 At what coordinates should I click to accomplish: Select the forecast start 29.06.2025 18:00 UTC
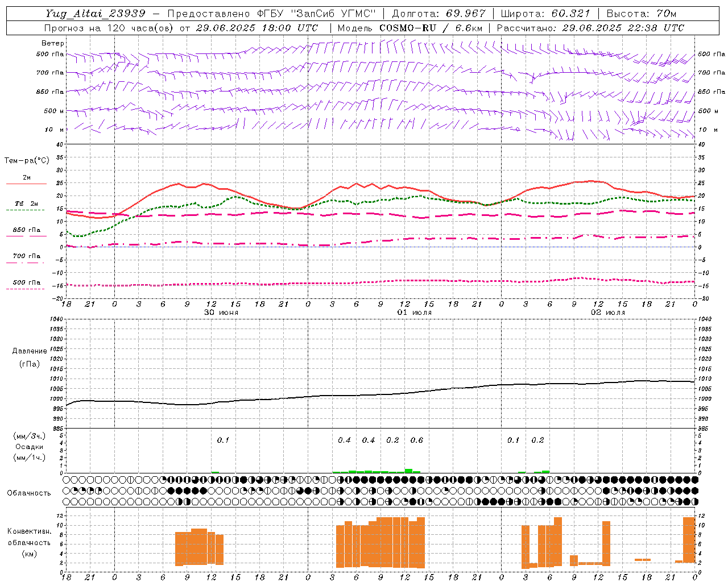257,28
